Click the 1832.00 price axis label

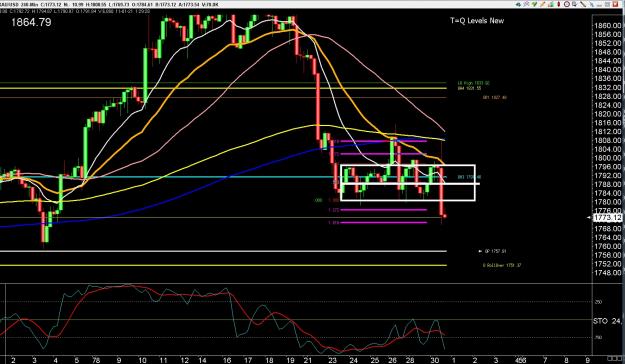point(607,87)
